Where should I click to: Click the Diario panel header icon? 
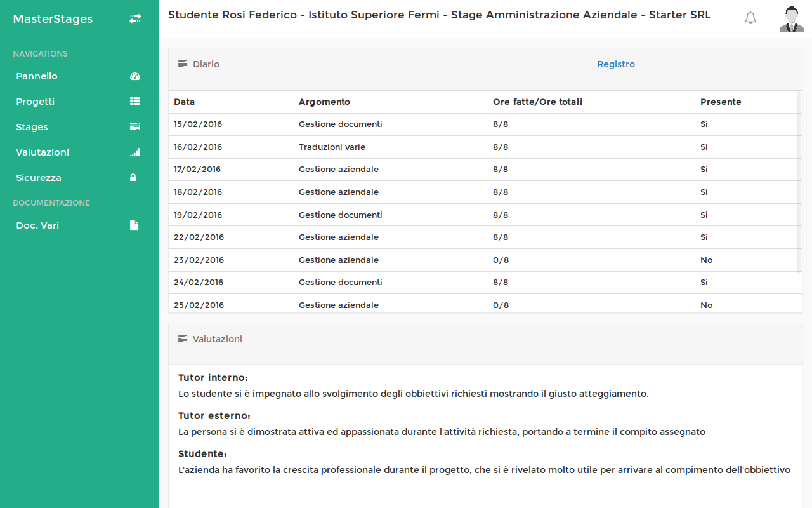coord(183,64)
